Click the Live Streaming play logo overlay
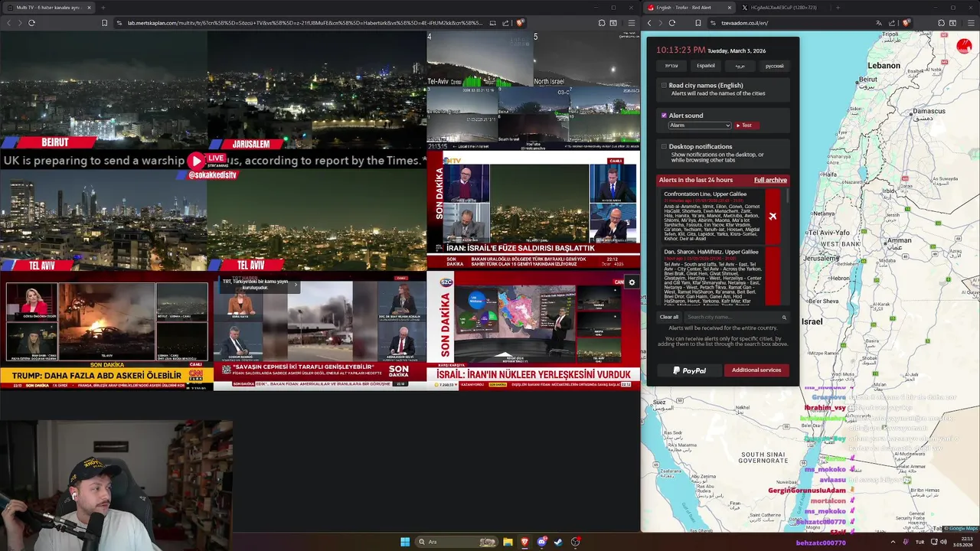This screenshot has width=980, height=551. 197,161
